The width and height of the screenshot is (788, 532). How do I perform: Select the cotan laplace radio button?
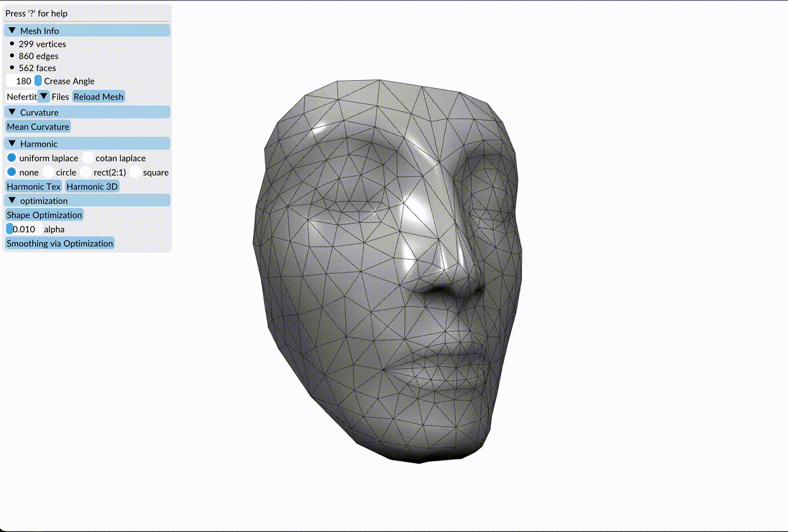coord(87,158)
